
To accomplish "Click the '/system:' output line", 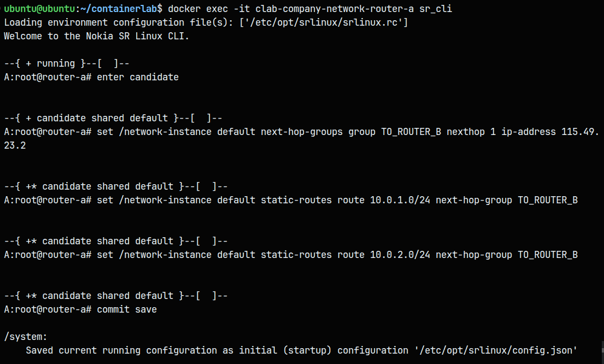I will (x=26, y=337).
